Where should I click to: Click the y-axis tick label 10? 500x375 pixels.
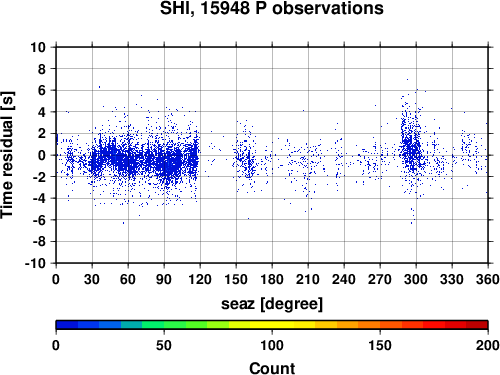38,47
